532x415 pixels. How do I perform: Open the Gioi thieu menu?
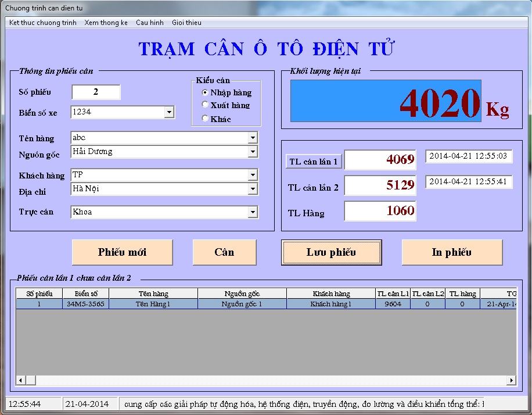click(x=186, y=23)
